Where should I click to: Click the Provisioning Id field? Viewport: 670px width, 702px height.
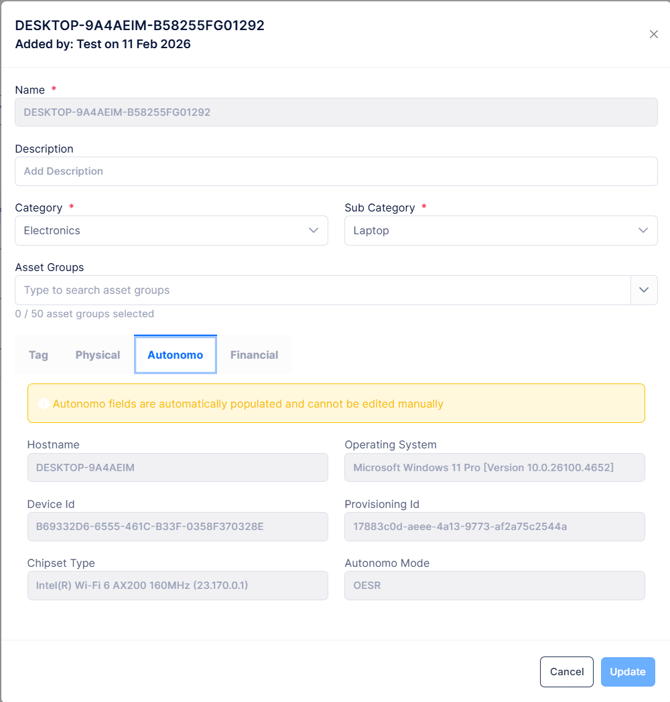pyautogui.click(x=494, y=526)
